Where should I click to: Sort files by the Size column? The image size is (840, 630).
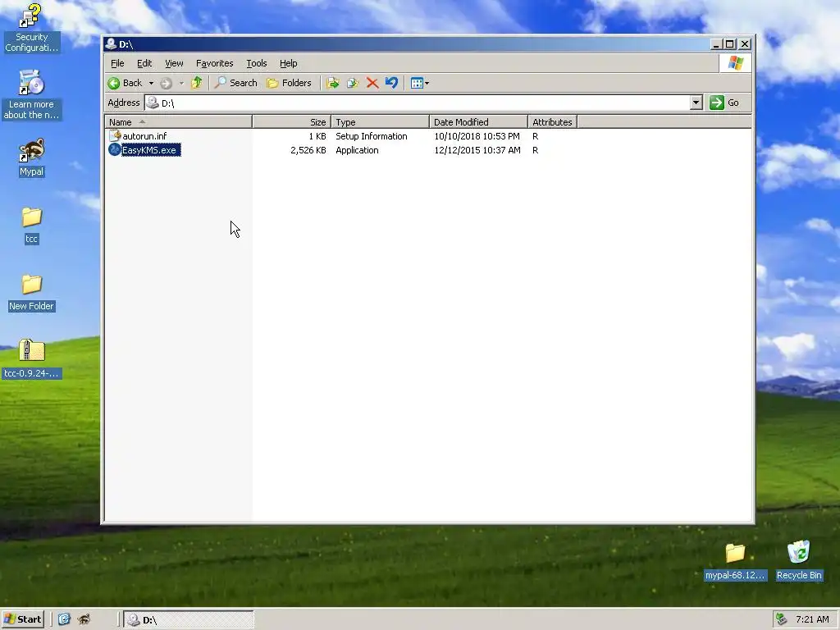pyautogui.click(x=291, y=122)
